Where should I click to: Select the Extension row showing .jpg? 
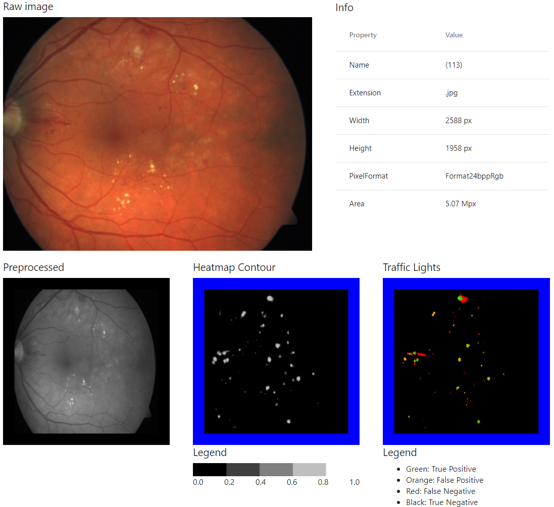(442, 93)
